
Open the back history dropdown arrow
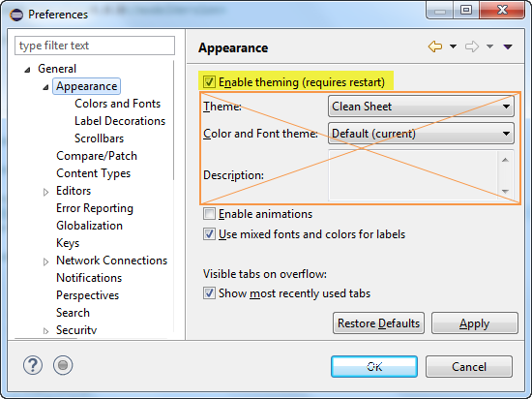tap(453, 46)
